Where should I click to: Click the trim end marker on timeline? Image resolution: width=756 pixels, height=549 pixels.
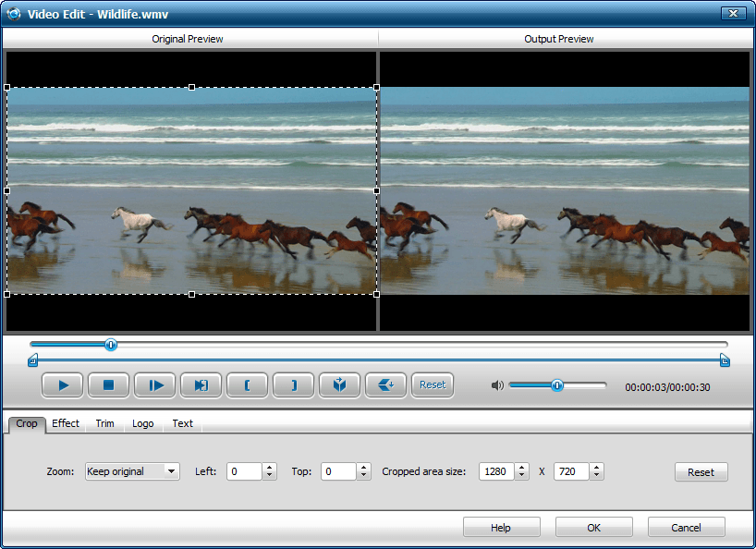[x=725, y=360]
